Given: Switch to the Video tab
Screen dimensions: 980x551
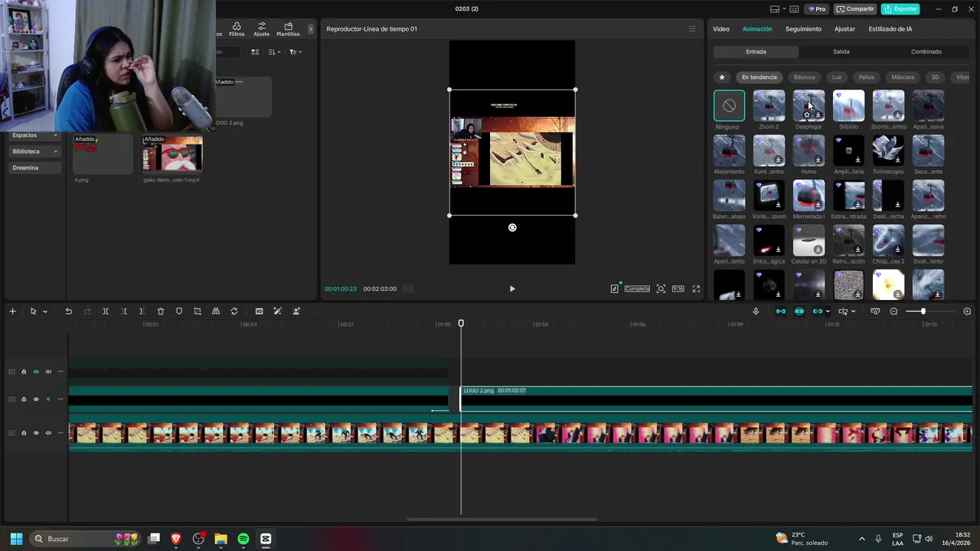Looking at the screenshot, I should click(x=721, y=29).
